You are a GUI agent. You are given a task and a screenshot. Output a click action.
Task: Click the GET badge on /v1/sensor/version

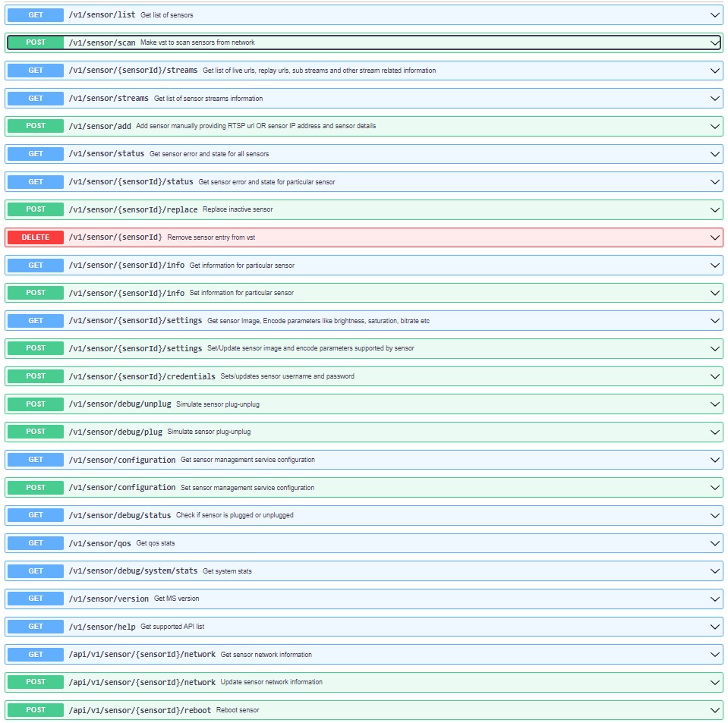34,599
